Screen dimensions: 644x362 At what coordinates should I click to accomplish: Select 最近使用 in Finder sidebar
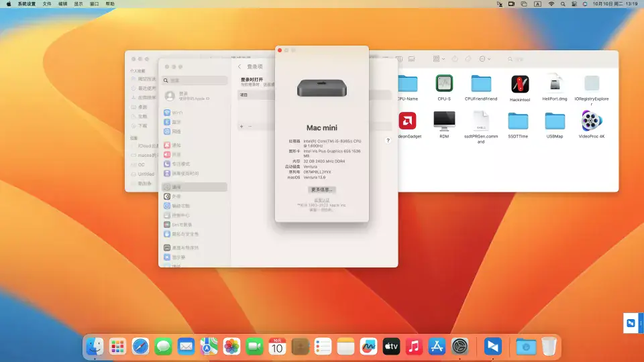point(144,88)
